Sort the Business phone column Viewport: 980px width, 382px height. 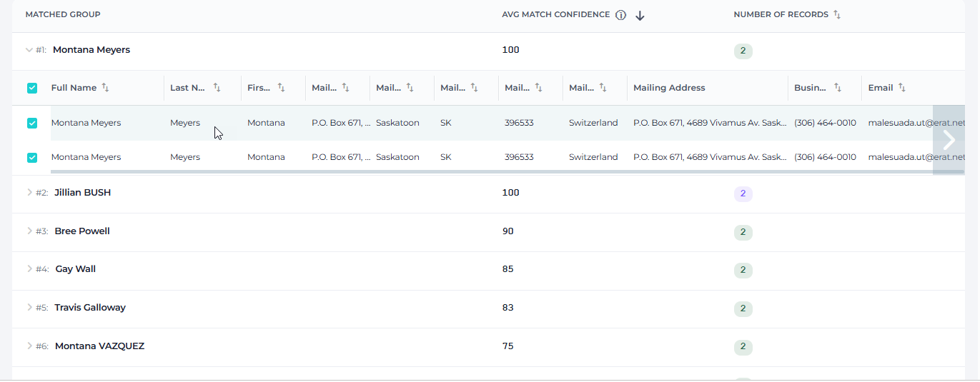pyautogui.click(x=838, y=88)
